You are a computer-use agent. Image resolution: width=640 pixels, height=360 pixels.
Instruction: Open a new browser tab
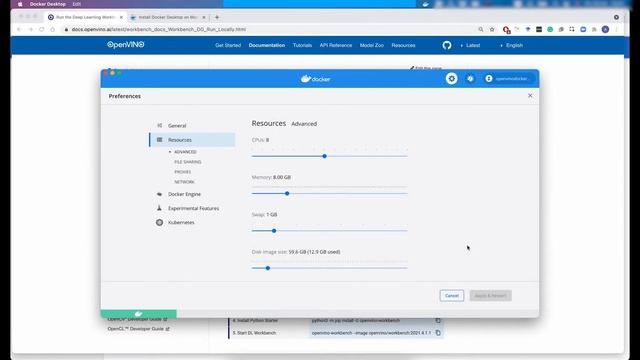[x=217, y=17]
